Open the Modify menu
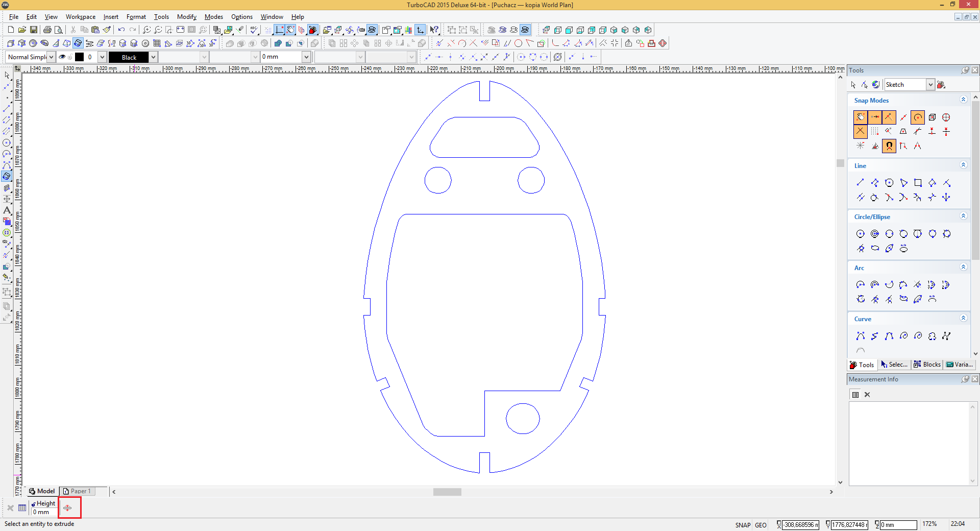Image resolution: width=980 pixels, height=531 pixels. [186, 17]
